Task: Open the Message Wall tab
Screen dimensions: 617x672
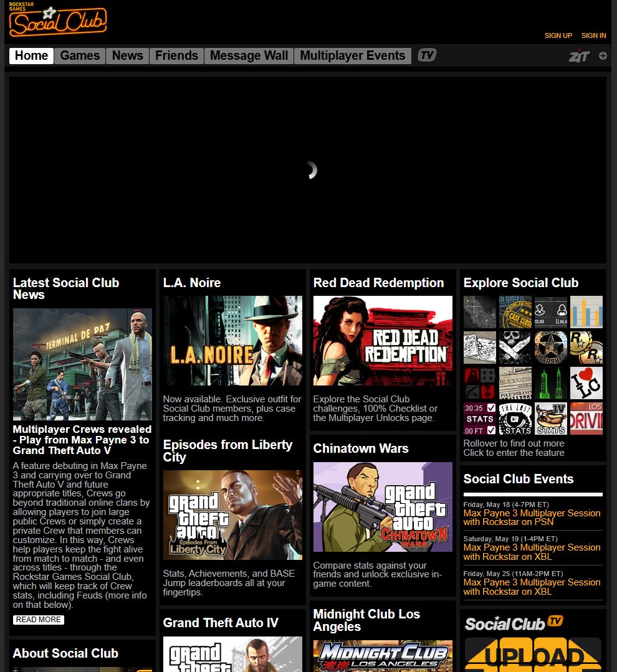Action: pos(249,55)
